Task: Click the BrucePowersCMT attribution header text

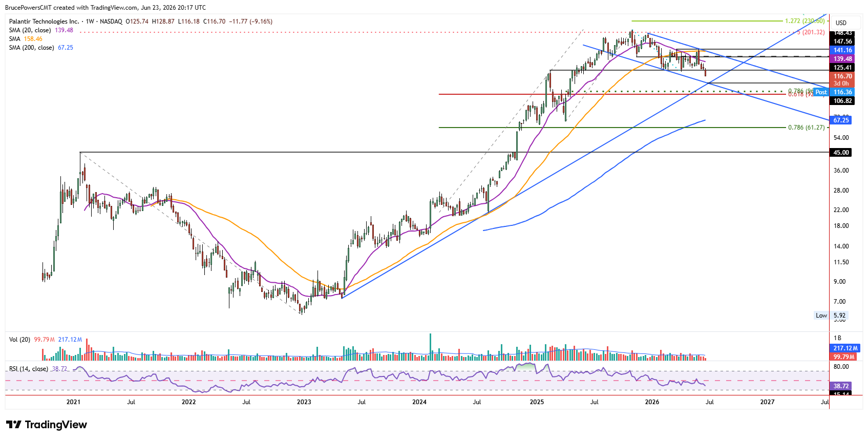Action: (105, 8)
